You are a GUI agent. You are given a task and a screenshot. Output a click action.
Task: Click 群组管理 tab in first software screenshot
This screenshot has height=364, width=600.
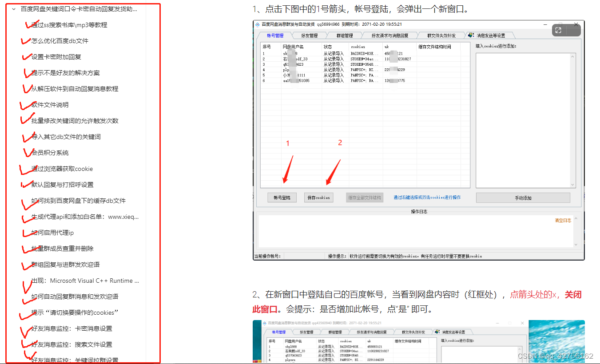coord(344,36)
